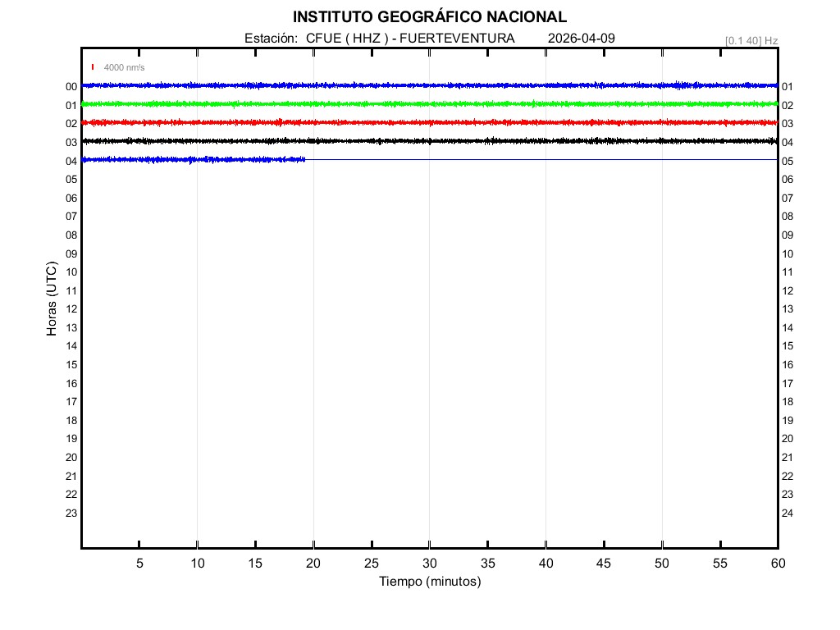
Task: Click the 30 minute tick label
Action: tap(429, 564)
